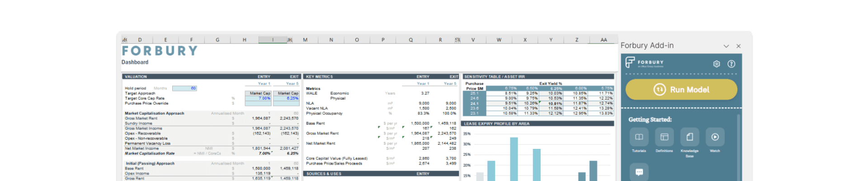Image resolution: width=868 pixels, height=181 pixels.
Task: Open Entry Target Approach Market Cap dropdown
Action: pos(258,93)
